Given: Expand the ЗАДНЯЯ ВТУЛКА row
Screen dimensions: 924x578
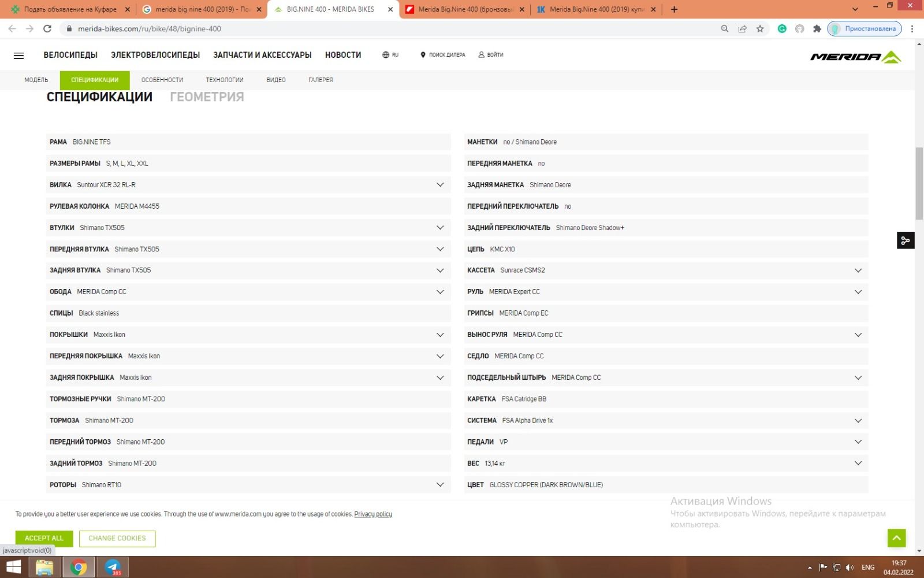Looking at the screenshot, I should [x=248, y=271].
